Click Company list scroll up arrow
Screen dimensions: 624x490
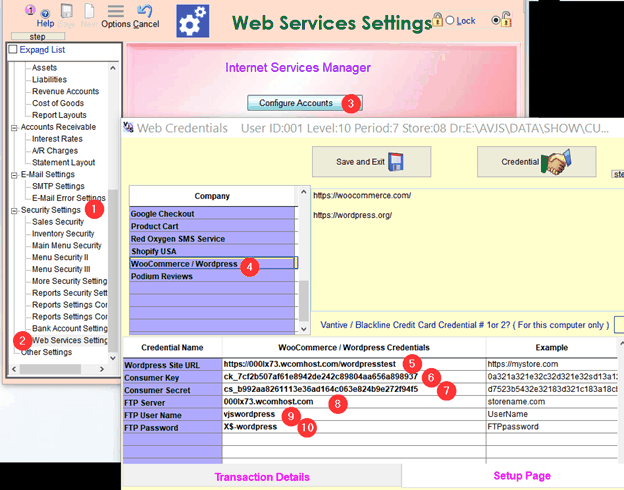(x=304, y=192)
